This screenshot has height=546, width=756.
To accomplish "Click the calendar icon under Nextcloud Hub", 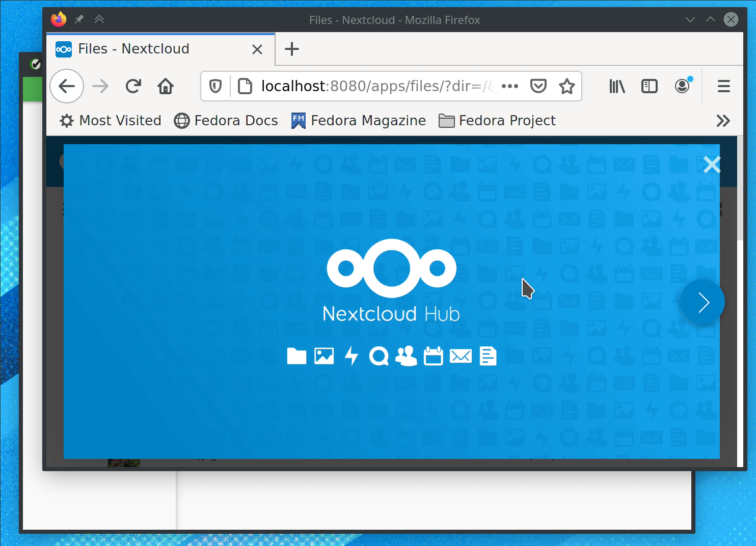I will point(434,356).
